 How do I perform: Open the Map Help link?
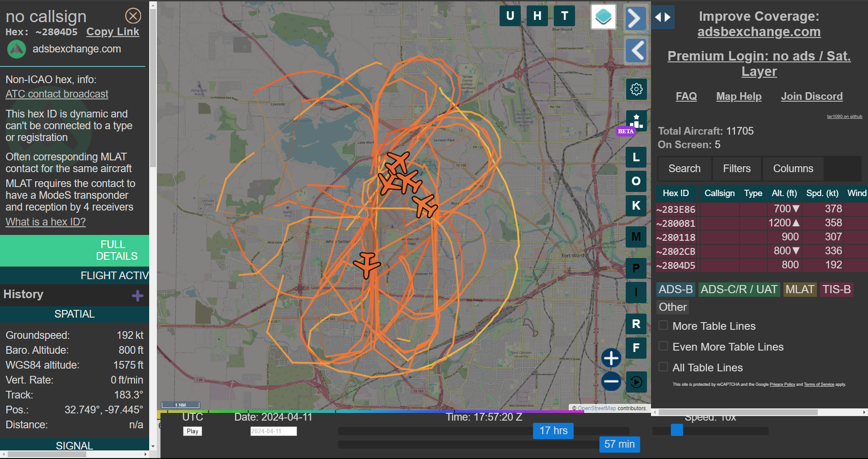739,96
